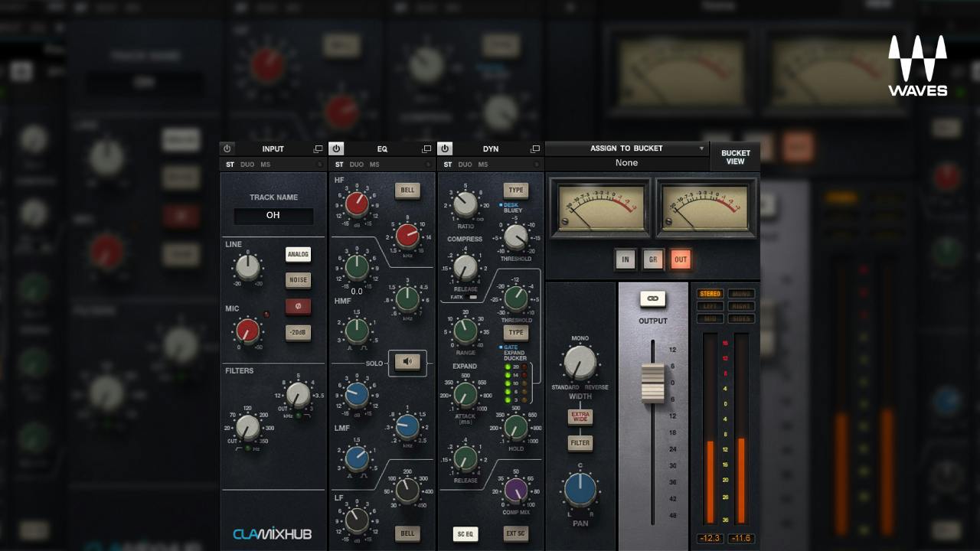Click the blue PAN knob
Screen dimensions: 980x551
click(580, 490)
